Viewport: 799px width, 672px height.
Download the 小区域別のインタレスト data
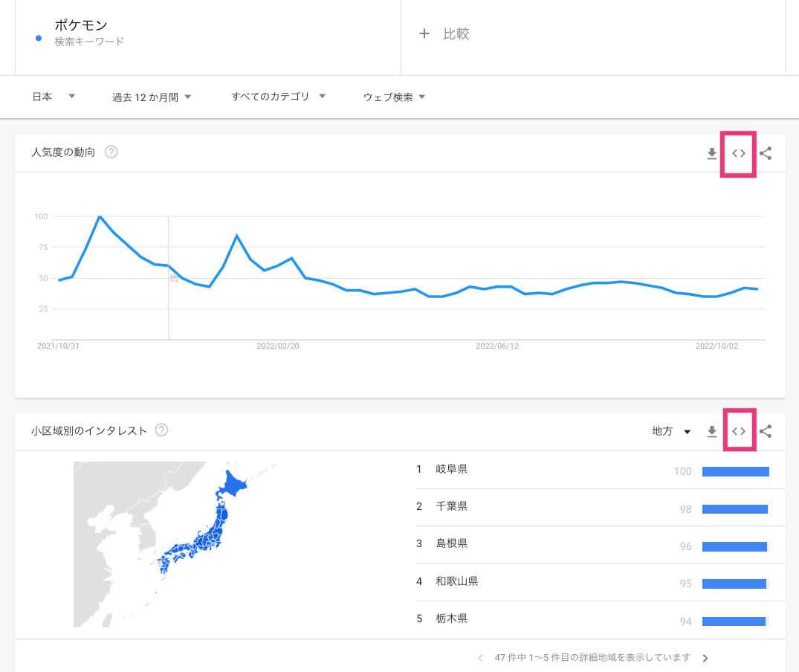point(711,431)
